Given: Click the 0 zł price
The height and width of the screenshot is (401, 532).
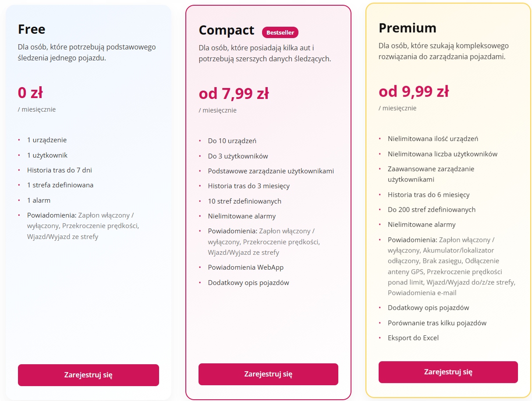Looking at the screenshot, I should point(30,93).
